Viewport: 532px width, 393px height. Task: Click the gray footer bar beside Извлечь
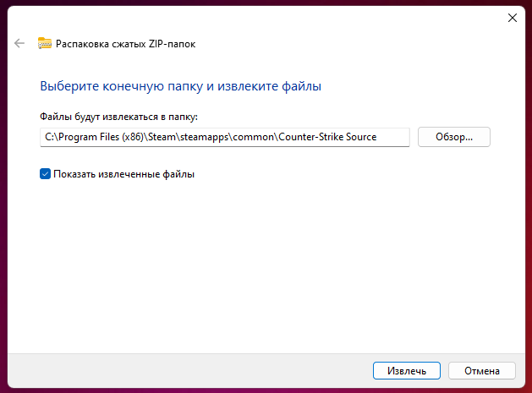190,371
